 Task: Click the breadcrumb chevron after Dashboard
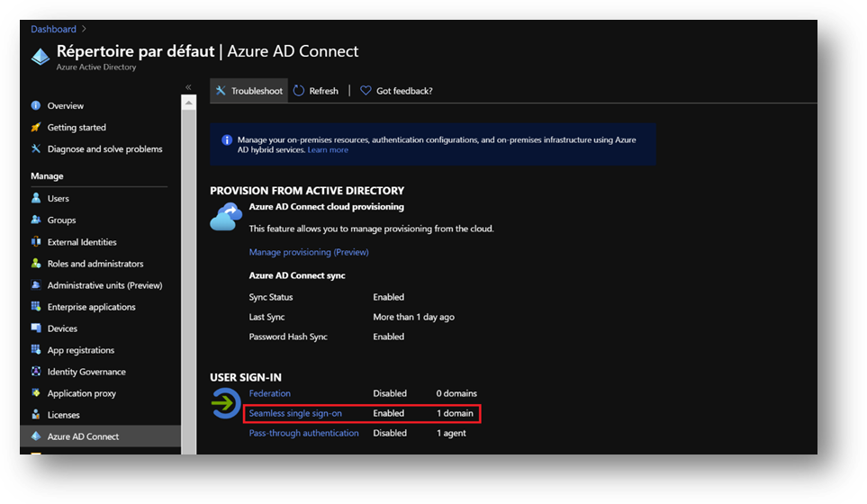coord(84,29)
